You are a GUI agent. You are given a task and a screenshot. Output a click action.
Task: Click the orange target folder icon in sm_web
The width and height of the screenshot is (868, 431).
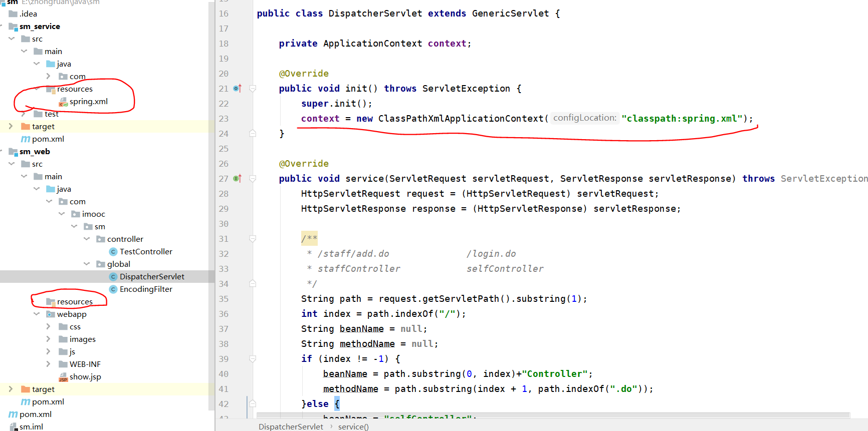pyautogui.click(x=26, y=389)
